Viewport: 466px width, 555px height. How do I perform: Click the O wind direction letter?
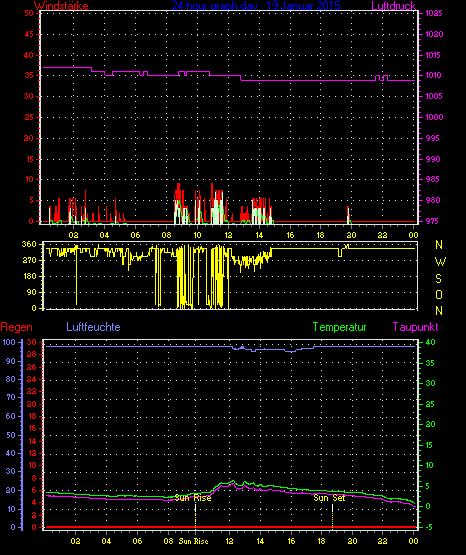[x=439, y=294]
